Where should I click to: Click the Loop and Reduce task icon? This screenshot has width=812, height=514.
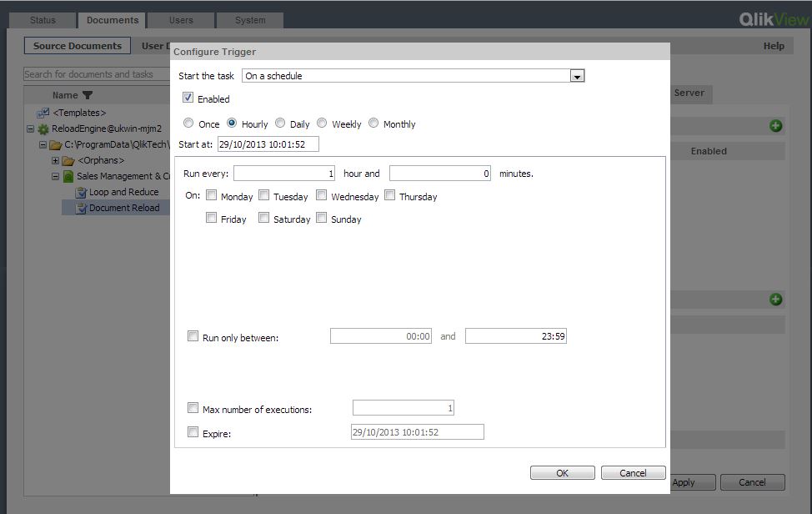(81, 193)
